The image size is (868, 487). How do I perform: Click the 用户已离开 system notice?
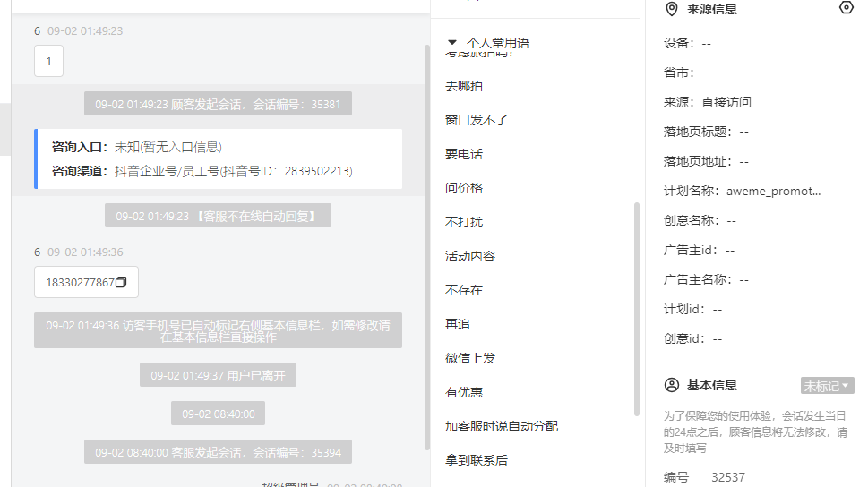218,376
